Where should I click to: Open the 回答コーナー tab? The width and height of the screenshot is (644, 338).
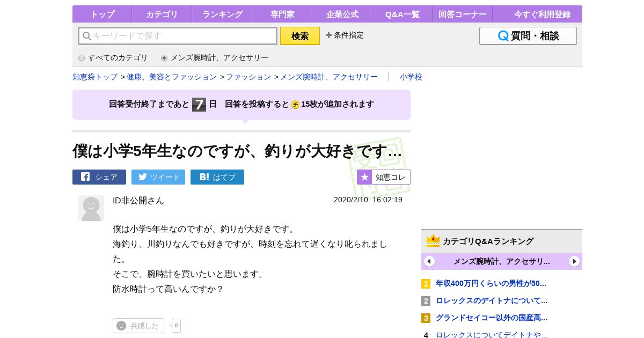click(463, 14)
